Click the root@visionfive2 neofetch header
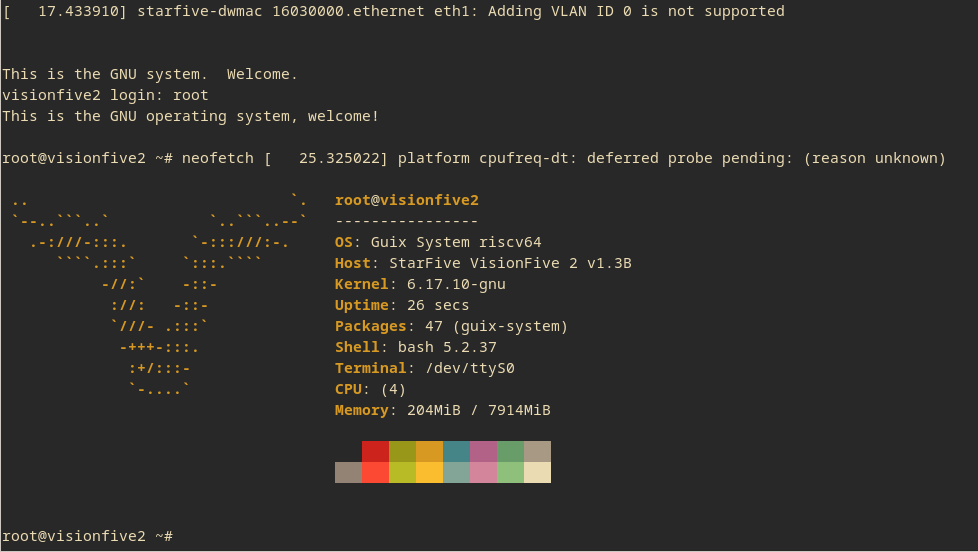The width and height of the screenshot is (978, 552). (406, 200)
